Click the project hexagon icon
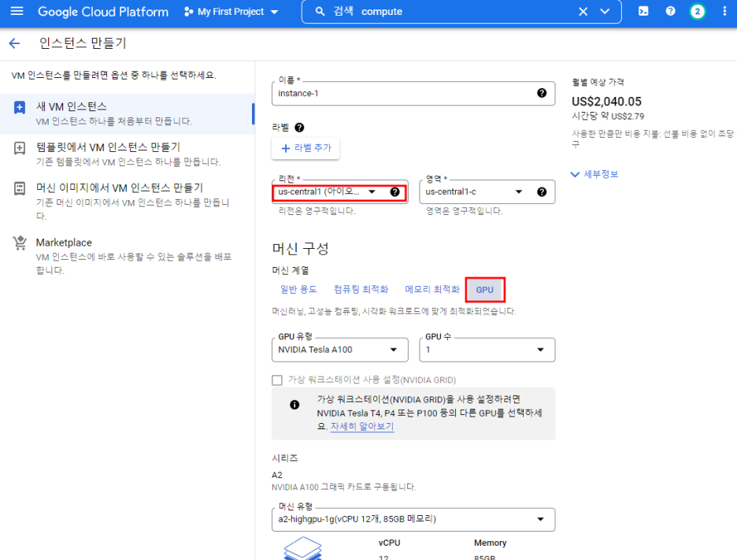This screenshot has height=560, width=737. [x=188, y=12]
